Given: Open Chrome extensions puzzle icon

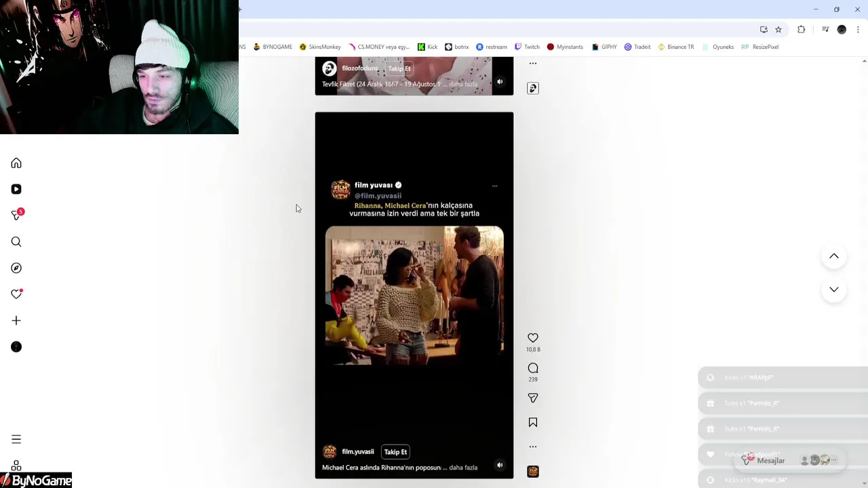Looking at the screenshot, I should tap(802, 29).
